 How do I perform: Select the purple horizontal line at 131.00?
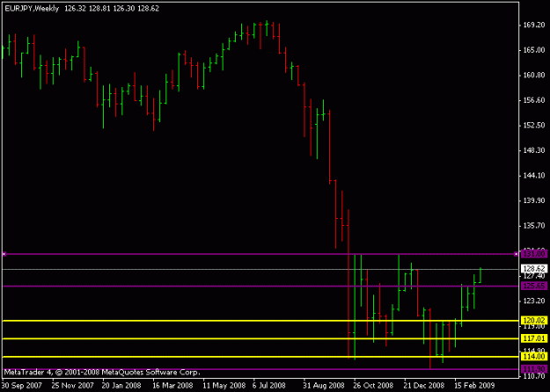tap(260, 254)
